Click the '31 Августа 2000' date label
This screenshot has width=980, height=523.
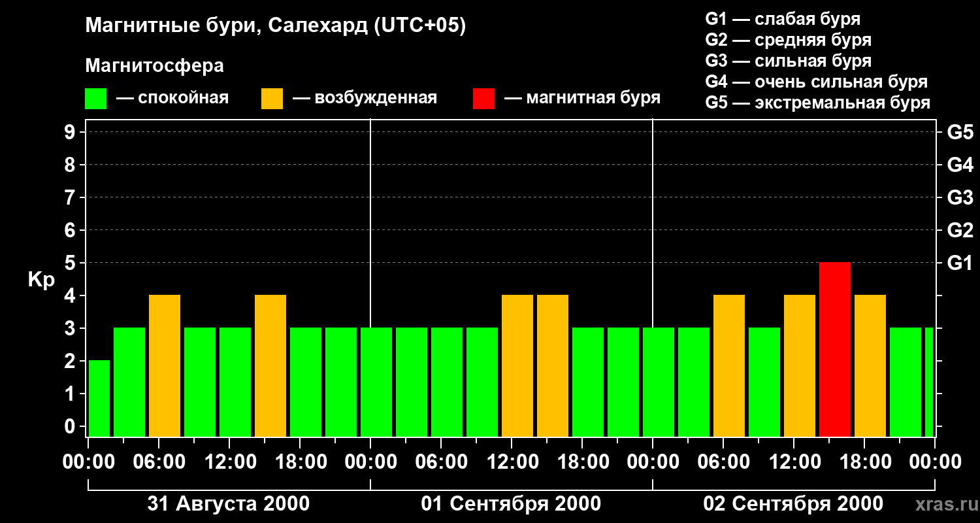tap(229, 504)
